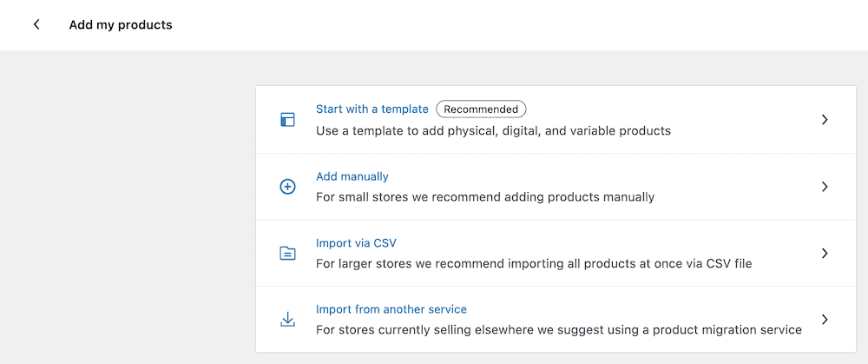Click the Add my products page title
Screen dimensions: 868x364
click(121, 25)
